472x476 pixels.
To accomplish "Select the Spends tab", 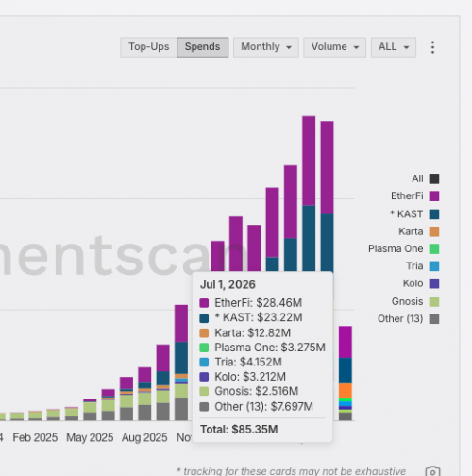I will point(203,47).
